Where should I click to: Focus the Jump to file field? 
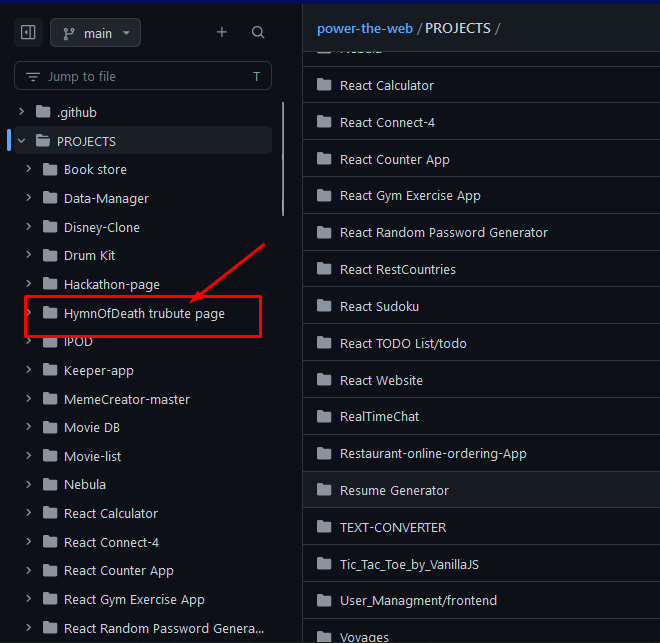[143, 76]
